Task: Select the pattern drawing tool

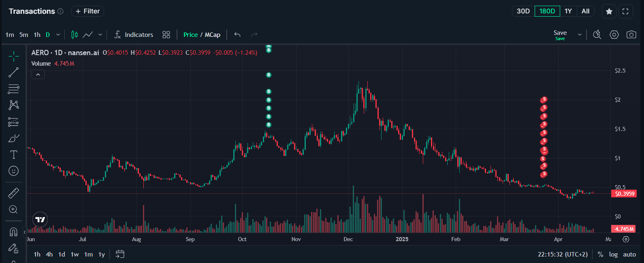Action: pos(13,105)
